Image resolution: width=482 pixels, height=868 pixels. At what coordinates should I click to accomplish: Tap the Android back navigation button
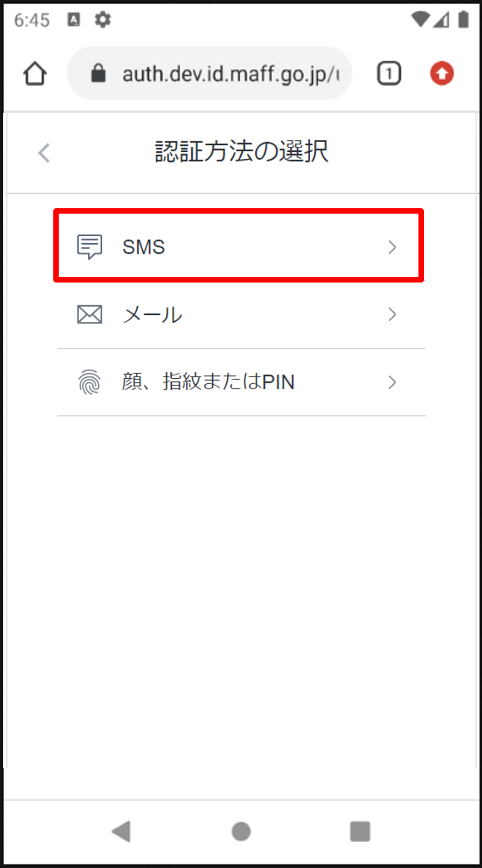[121, 831]
